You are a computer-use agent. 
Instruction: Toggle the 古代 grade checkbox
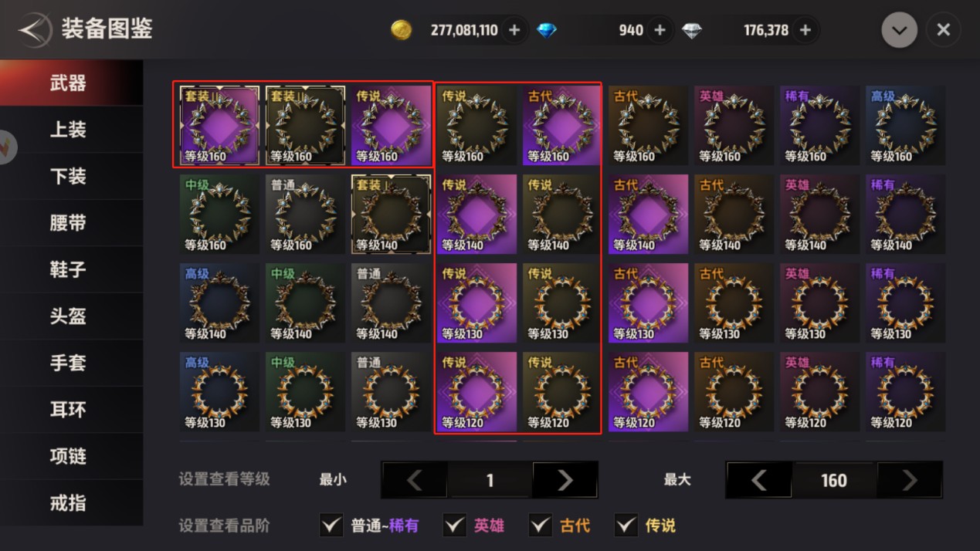(x=541, y=526)
